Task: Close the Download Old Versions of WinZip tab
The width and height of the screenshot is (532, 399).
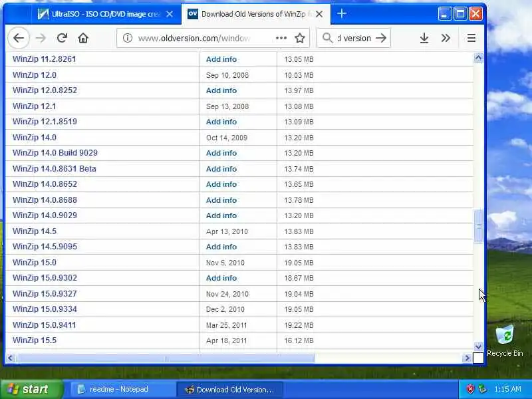Action: pos(319,14)
